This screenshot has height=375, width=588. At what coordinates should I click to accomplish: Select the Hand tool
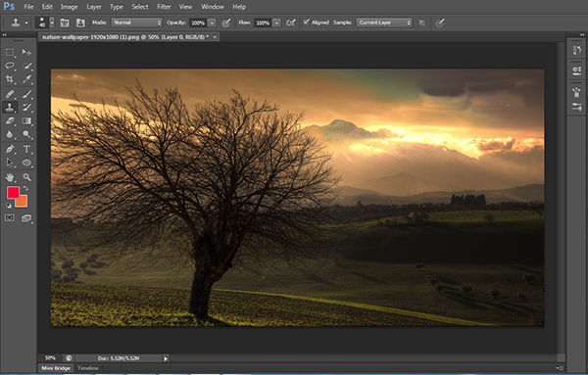click(x=10, y=177)
